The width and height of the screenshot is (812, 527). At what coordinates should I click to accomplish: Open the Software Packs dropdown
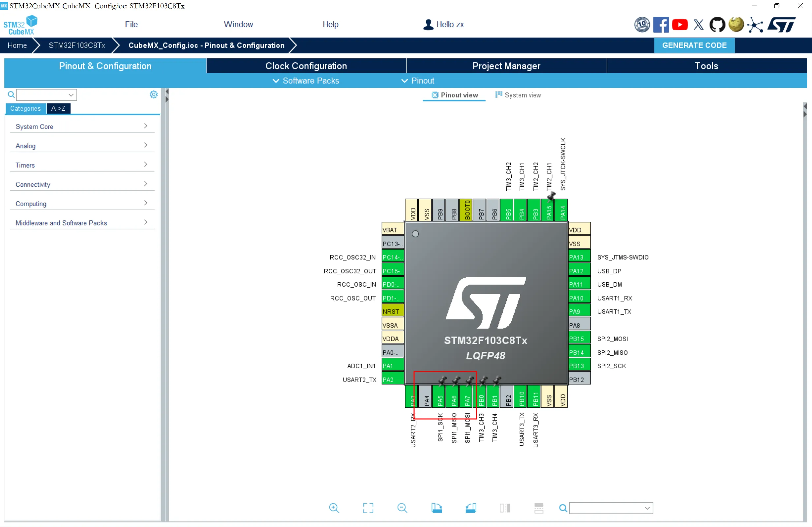point(306,81)
